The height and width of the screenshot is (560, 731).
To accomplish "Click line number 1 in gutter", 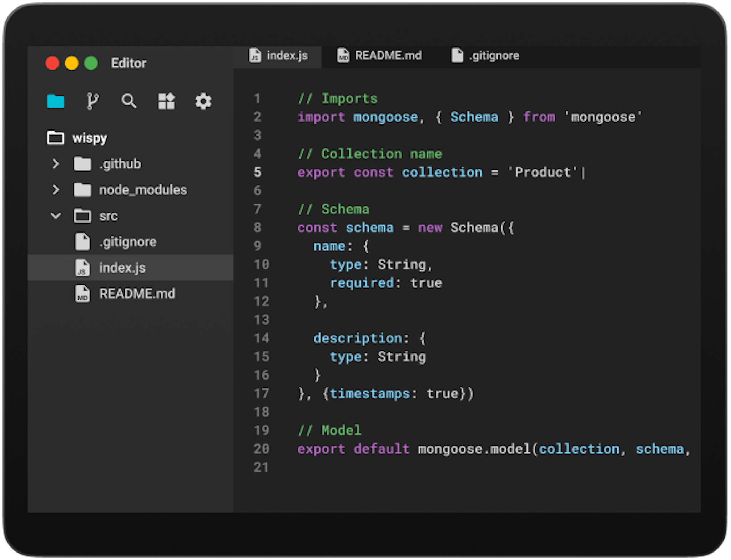I will click(x=257, y=98).
